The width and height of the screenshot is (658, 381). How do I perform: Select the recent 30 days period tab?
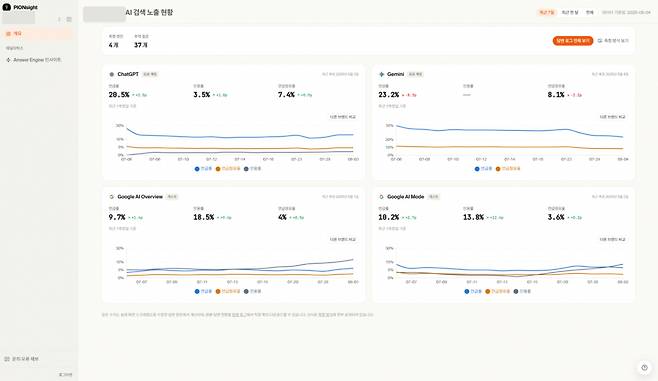570,13
